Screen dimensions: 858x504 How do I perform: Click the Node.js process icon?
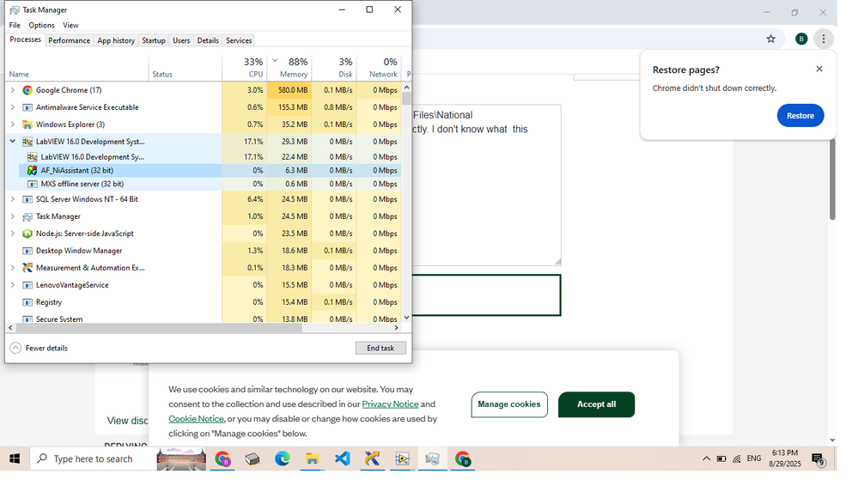(27, 234)
